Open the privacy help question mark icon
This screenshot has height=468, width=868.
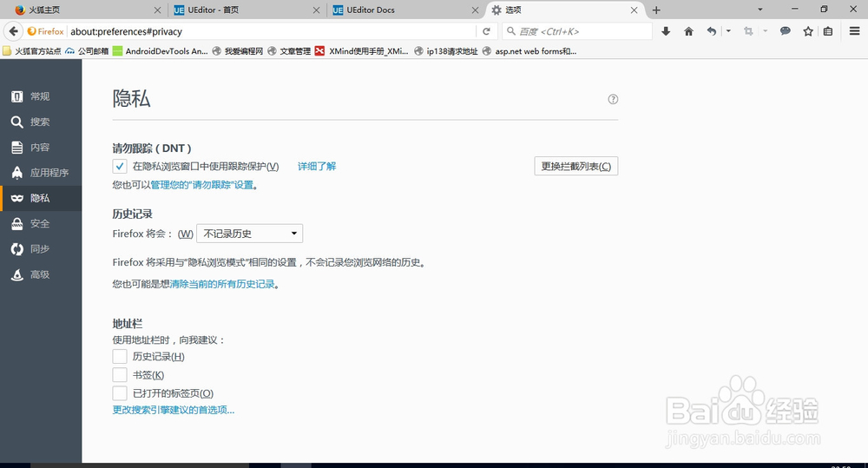[613, 99]
